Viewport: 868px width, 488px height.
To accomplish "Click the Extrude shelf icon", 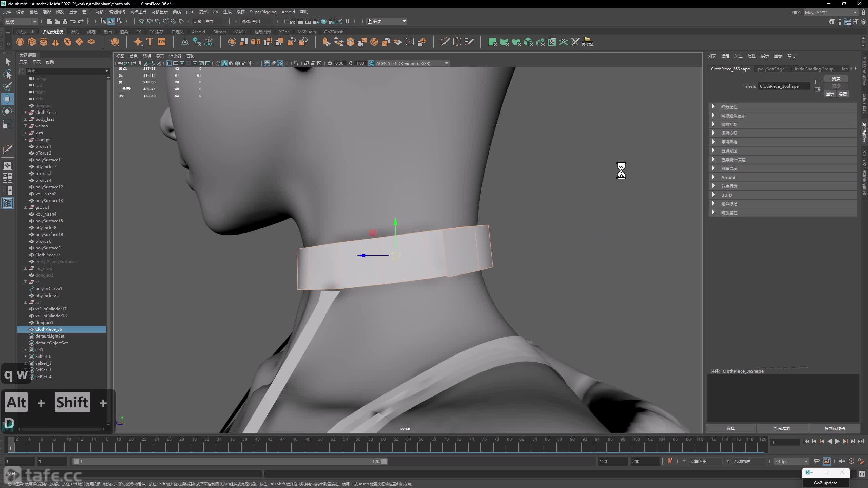I will click(326, 42).
